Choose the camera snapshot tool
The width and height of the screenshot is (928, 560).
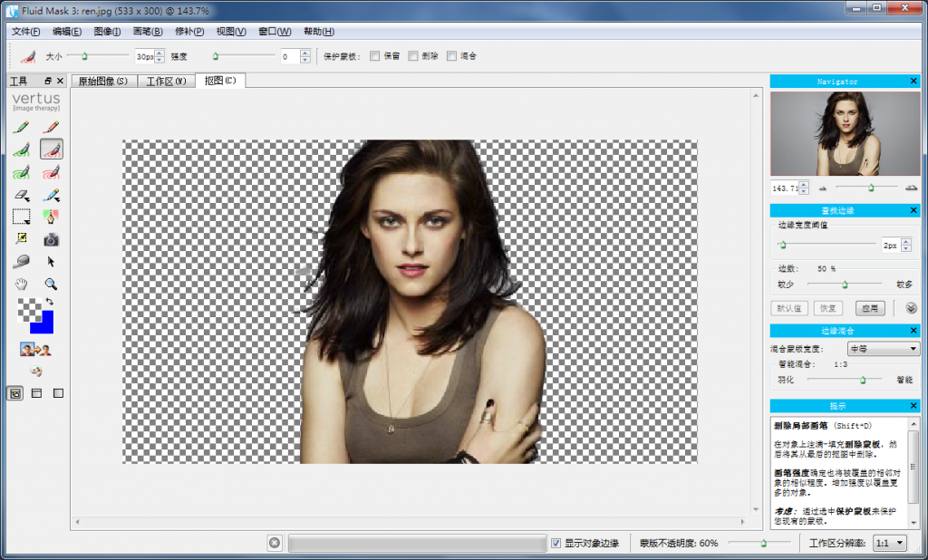pyautogui.click(x=51, y=239)
